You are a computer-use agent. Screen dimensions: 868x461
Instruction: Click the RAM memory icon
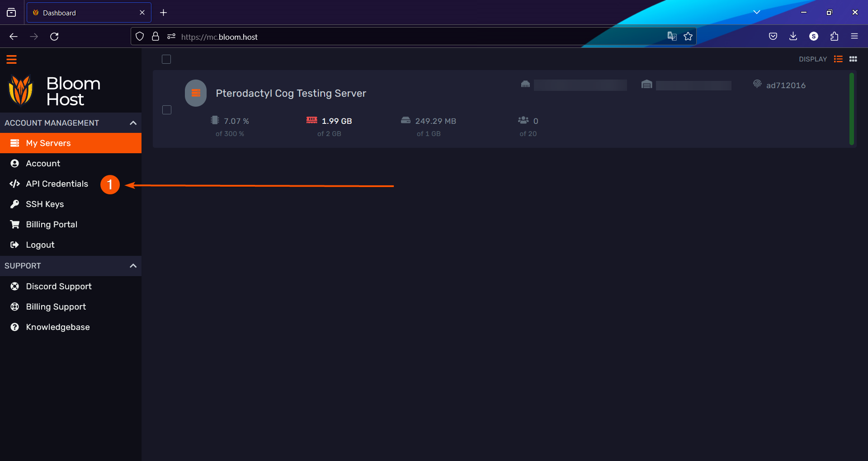coord(312,120)
